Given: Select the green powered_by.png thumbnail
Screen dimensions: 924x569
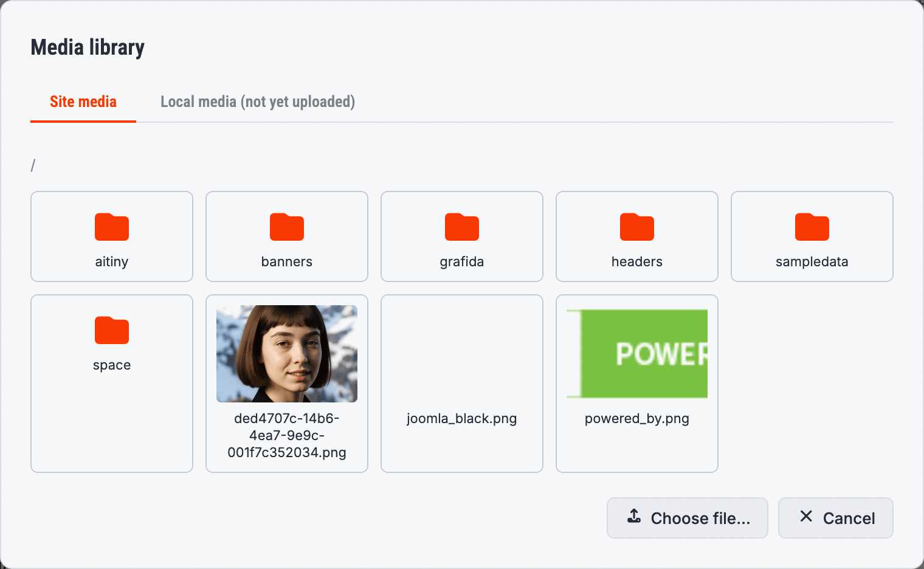Looking at the screenshot, I should pyautogui.click(x=637, y=354).
